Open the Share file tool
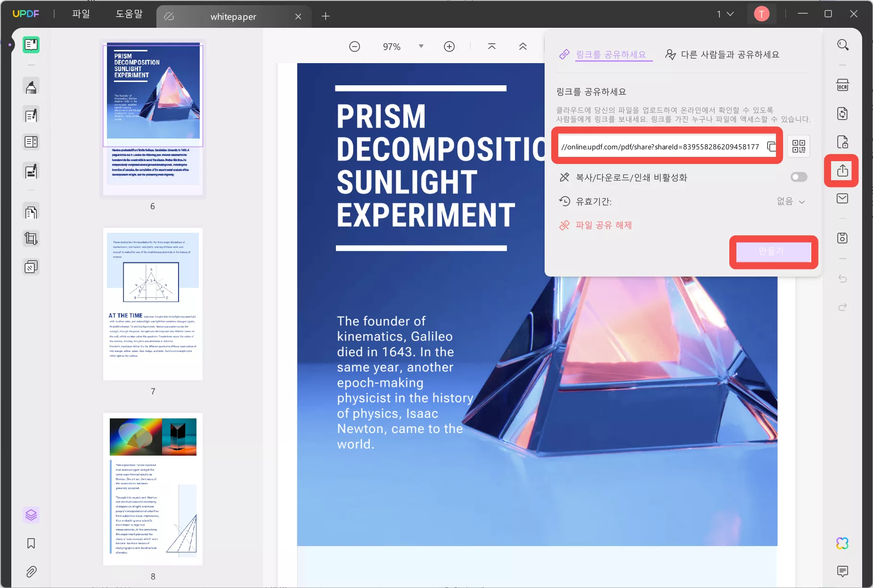Image resolution: width=873 pixels, height=588 pixels. pyautogui.click(x=842, y=171)
